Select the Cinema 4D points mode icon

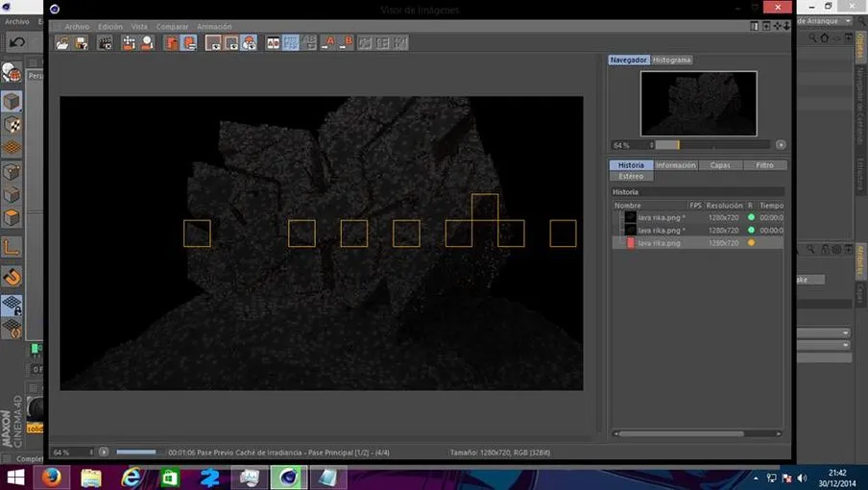(12, 172)
